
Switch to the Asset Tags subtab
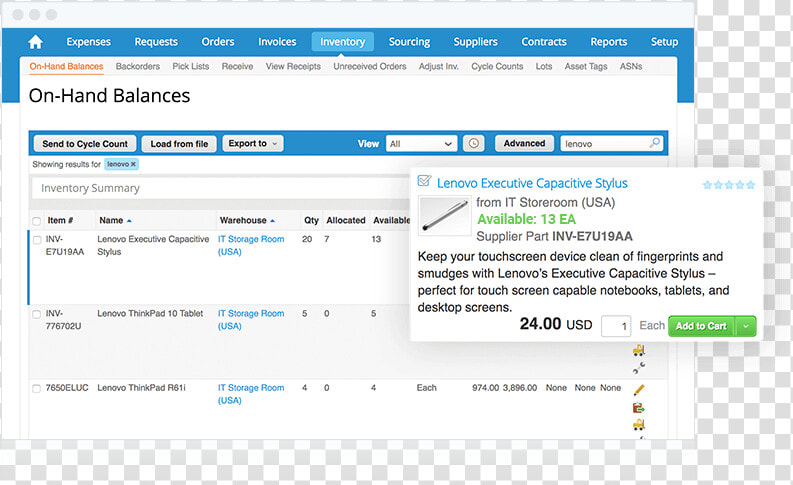[x=586, y=66]
